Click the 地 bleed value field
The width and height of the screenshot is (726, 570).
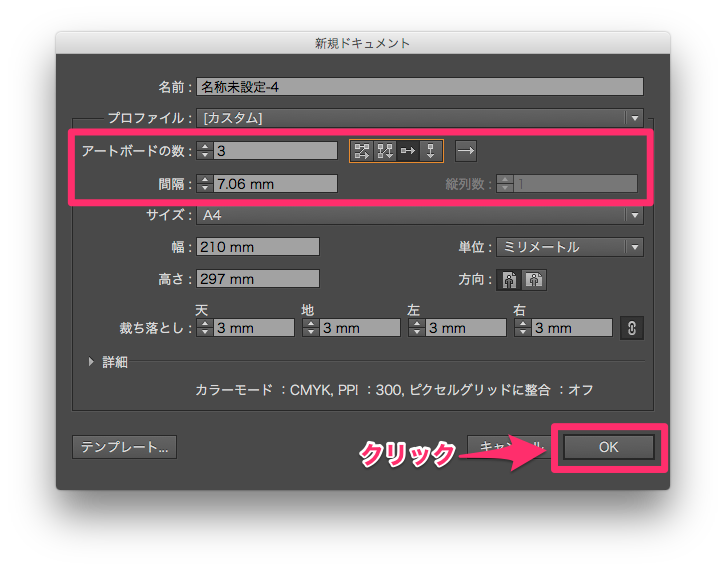[359, 328]
